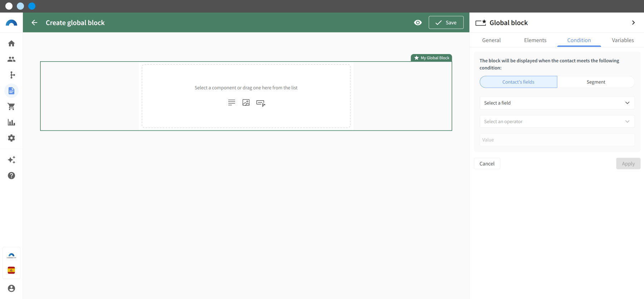Open the Content document icon
The width and height of the screenshot is (644, 299).
coord(11,91)
